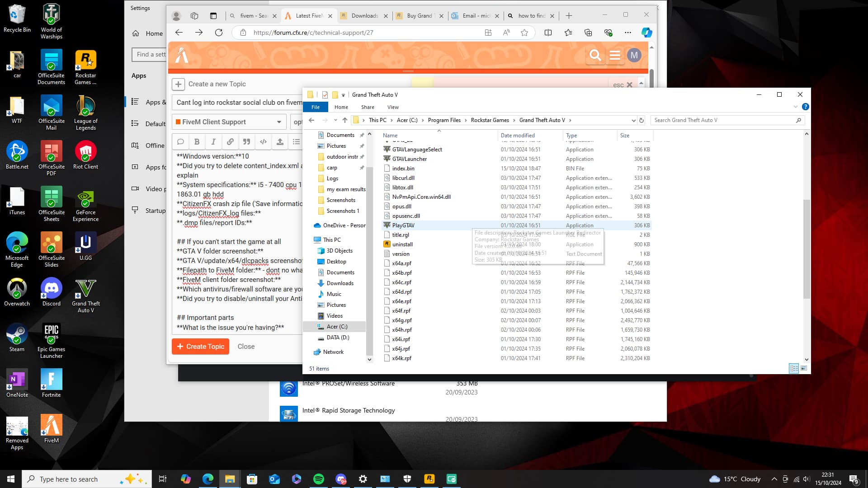Screen dimensions: 868x488
Task: Expand Explorer address bar history dropdown
Action: click(x=633, y=120)
